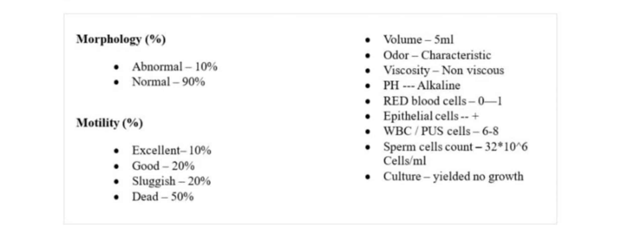Screen dimensions: 644x243
Task: Click the Normal – 90% entry
Action: (x=168, y=82)
